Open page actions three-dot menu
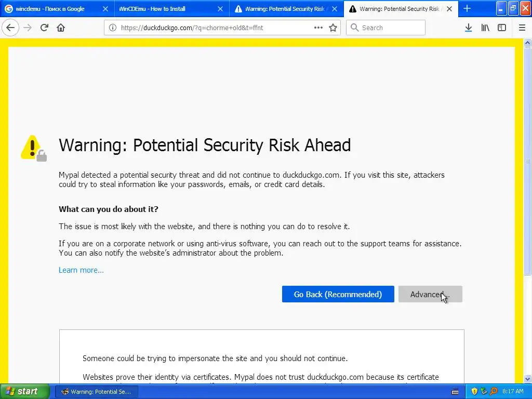The image size is (532, 399). 318,28
